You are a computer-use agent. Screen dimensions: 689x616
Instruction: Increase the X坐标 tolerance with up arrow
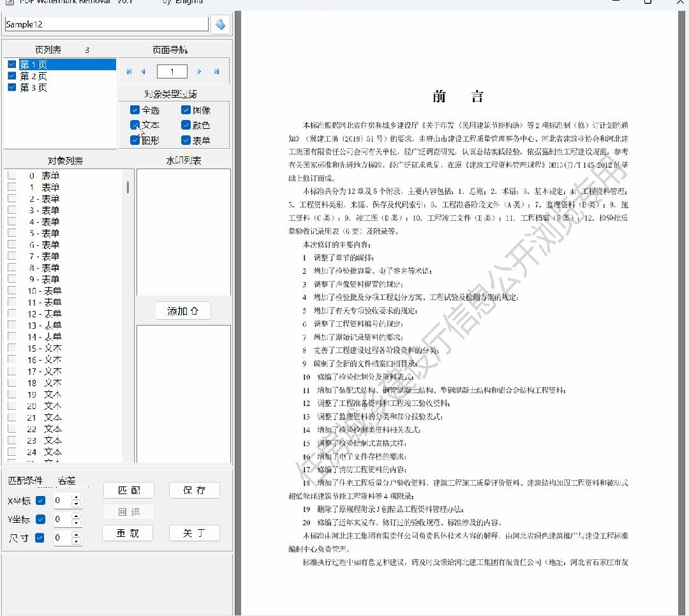(x=77, y=497)
